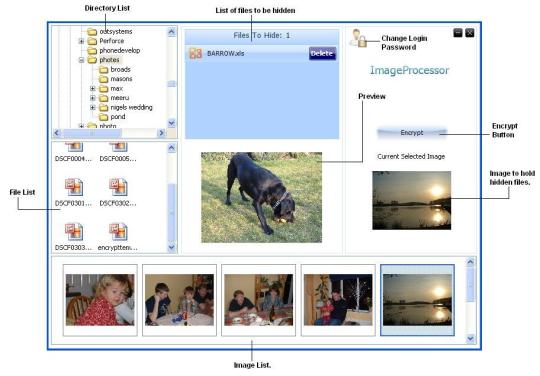Directory list scroll down arrow

click(x=172, y=123)
